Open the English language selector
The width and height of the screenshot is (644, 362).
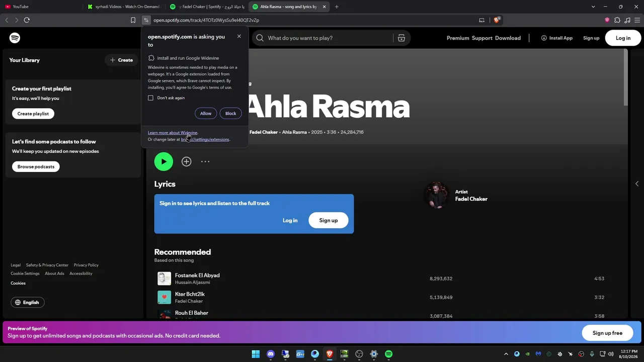(27, 302)
